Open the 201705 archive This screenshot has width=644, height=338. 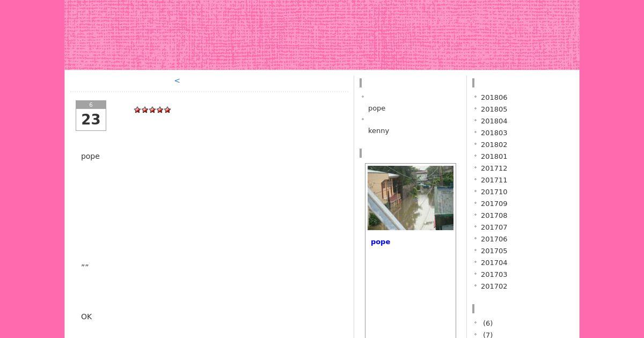click(494, 251)
